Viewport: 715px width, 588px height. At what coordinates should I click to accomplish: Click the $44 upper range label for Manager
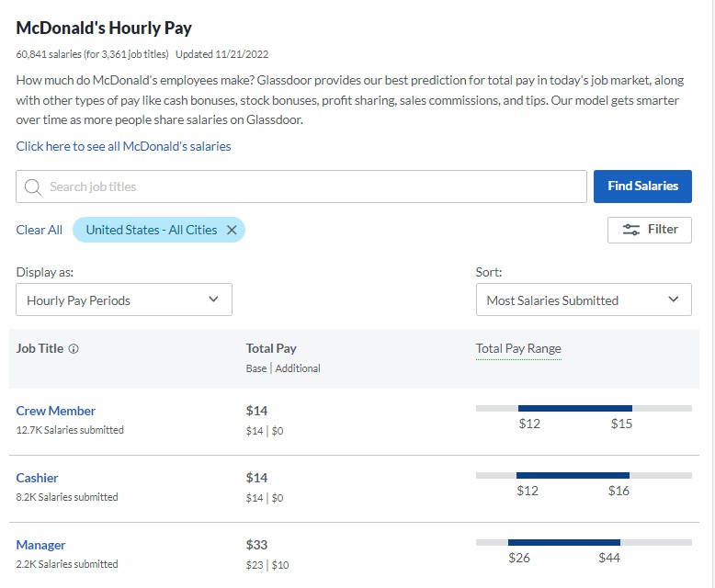(609, 558)
